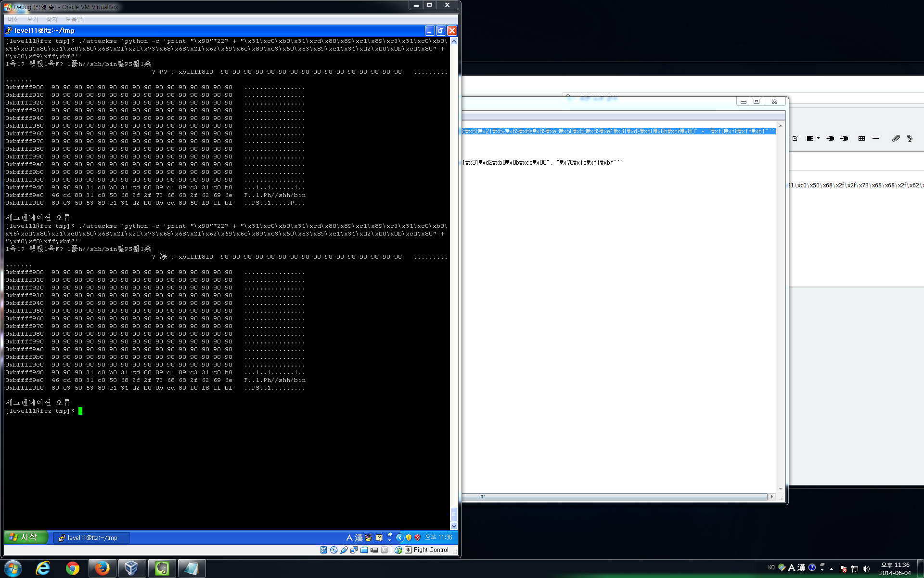Click the attachment paperclip icon

[896, 138]
